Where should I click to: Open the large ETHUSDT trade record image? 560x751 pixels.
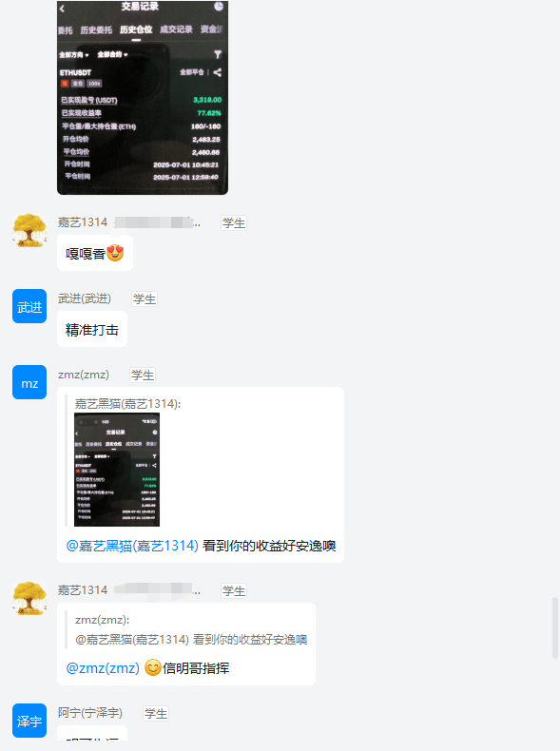pyautogui.click(x=143, y=98)
